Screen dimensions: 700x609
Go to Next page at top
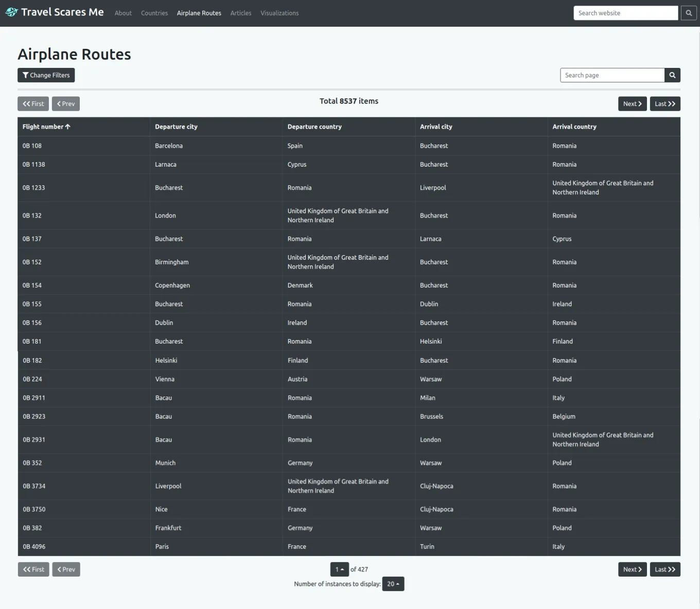632,104
